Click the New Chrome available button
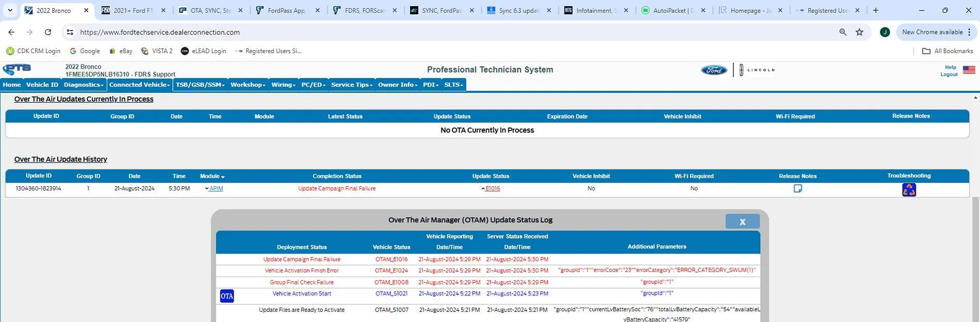This screenshot has width=980, height=322. point(937,32)
